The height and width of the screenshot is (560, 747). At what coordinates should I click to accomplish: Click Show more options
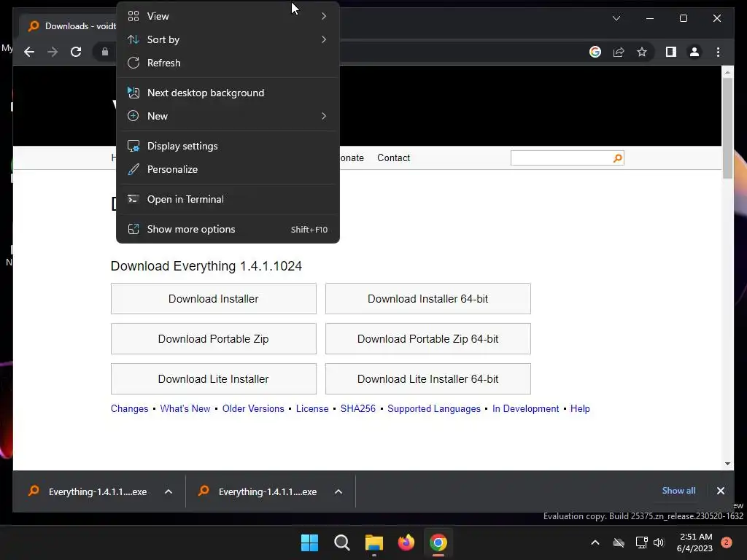point(228,230)
